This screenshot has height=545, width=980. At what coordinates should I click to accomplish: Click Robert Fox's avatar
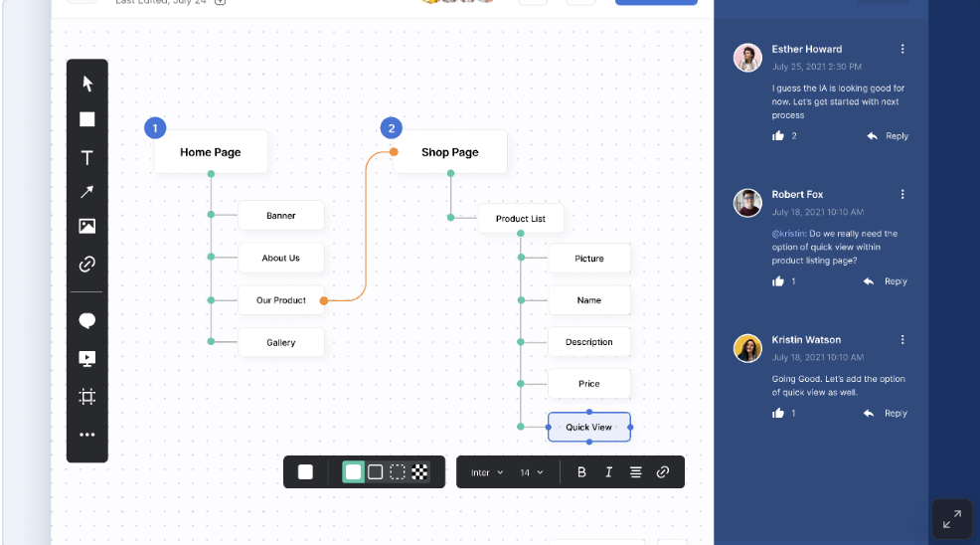coord(747,203)
